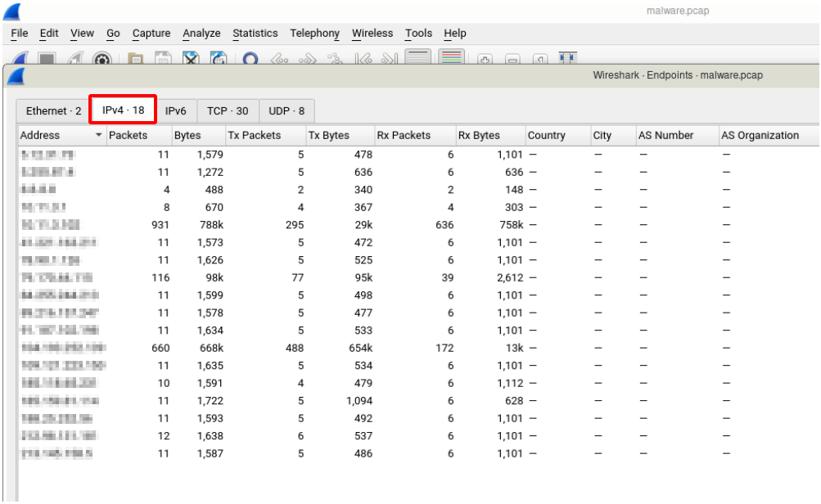Click the 1,112 Rx Bytes cell
This screenshot has height=504, width=821.
[511, 383]
